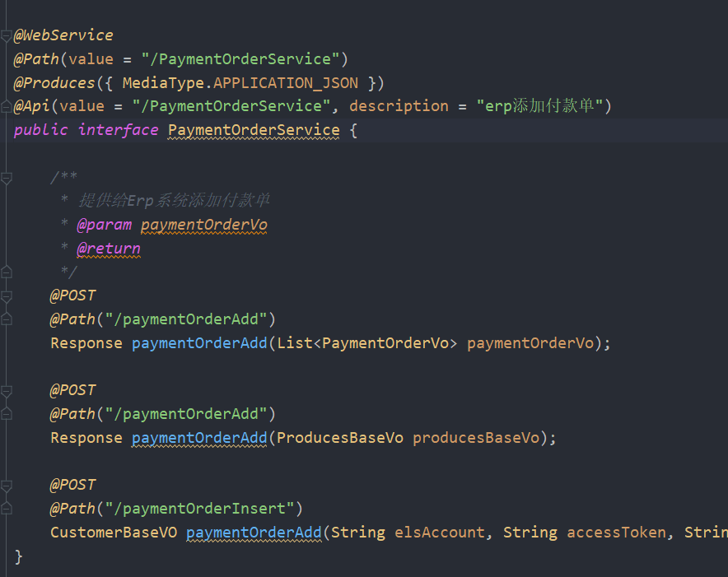
Task: Click the "/PaymentOrderService" string in the @Path value
Action: click(x=240, y=59)
